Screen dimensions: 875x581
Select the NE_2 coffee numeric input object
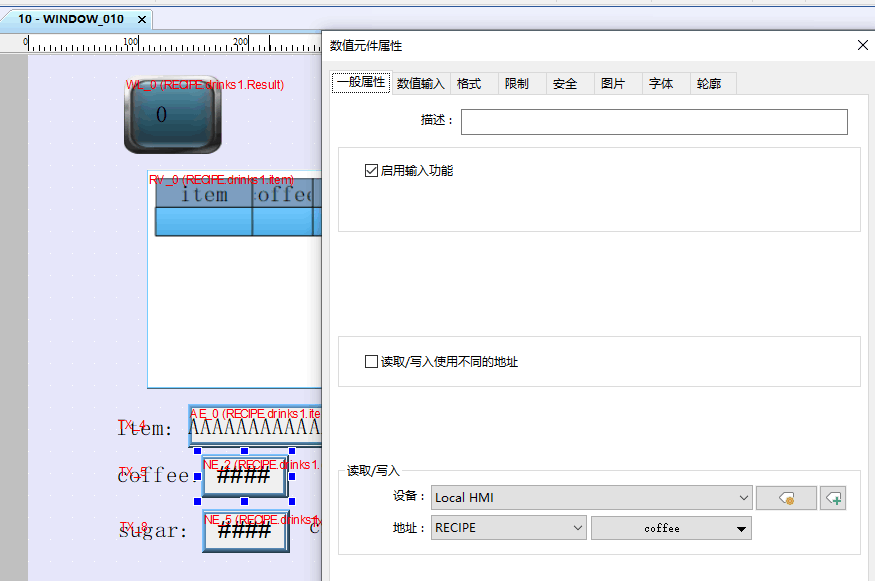[x=244, y=477]
